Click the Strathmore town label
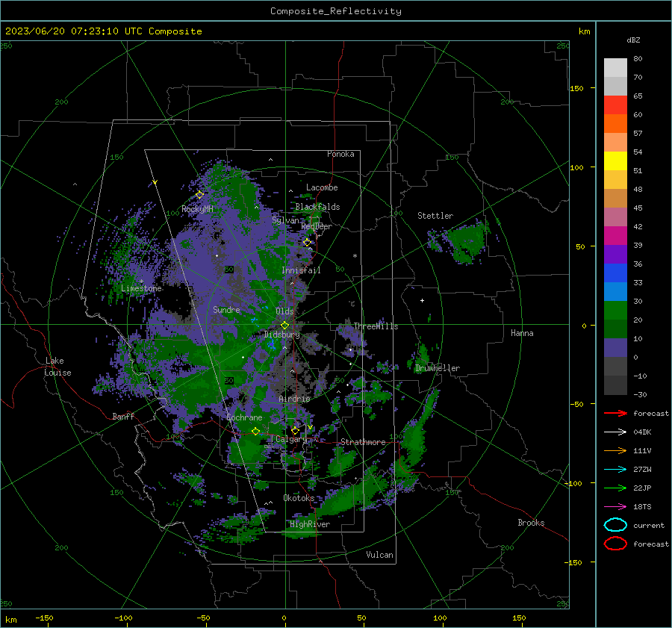 coord(363,442)
